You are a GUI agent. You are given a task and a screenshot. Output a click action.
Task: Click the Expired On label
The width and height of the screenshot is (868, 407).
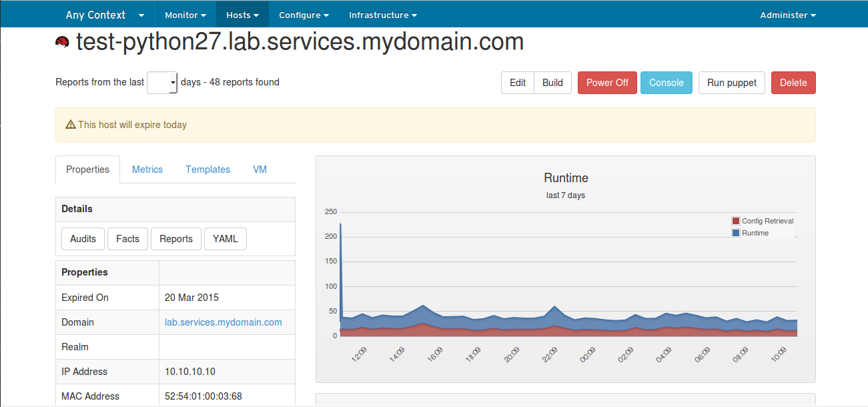85,298
